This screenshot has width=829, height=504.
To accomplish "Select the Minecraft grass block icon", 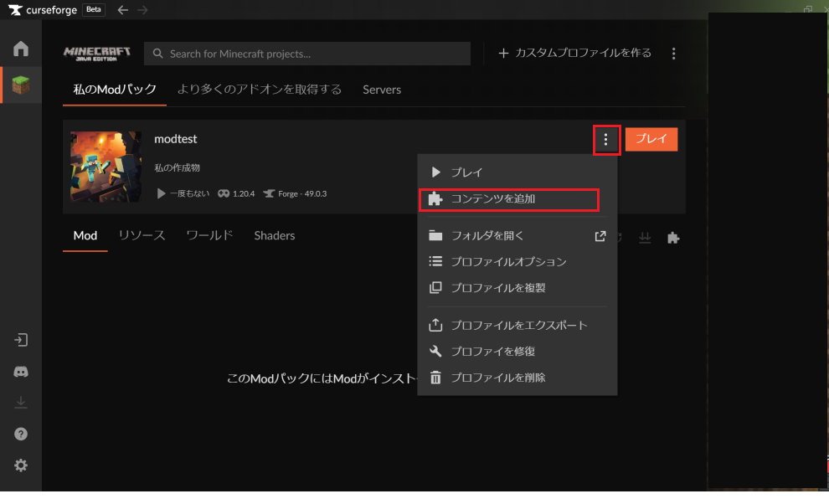I will click(21, 85).
